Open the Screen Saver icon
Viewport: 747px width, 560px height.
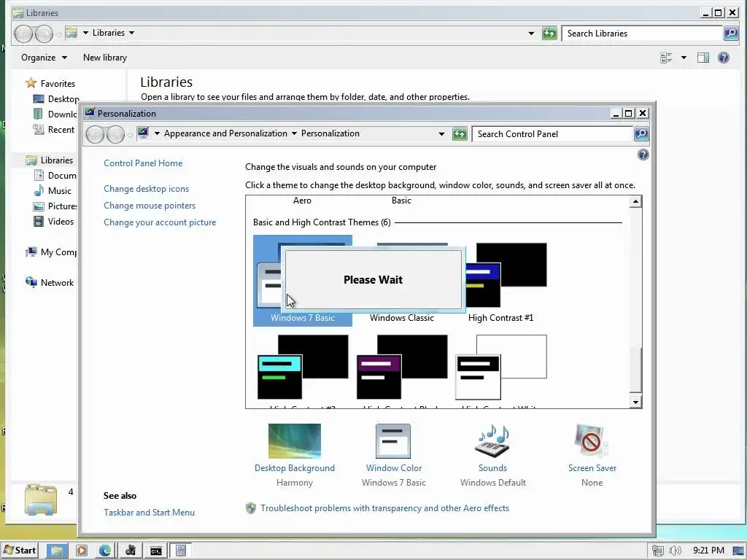[592, 440]
